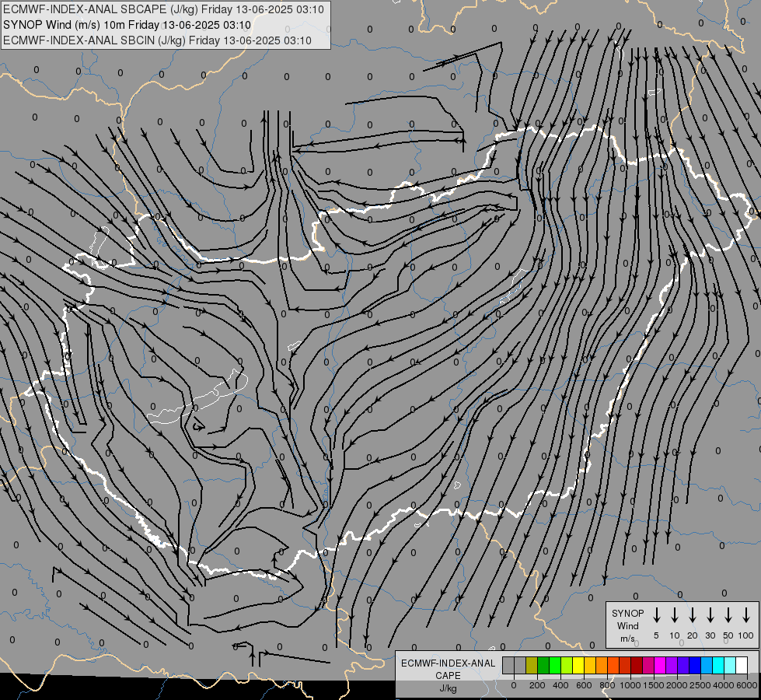
Task: Click the 4000 tick label on CAPE scale
Action: 724,685
